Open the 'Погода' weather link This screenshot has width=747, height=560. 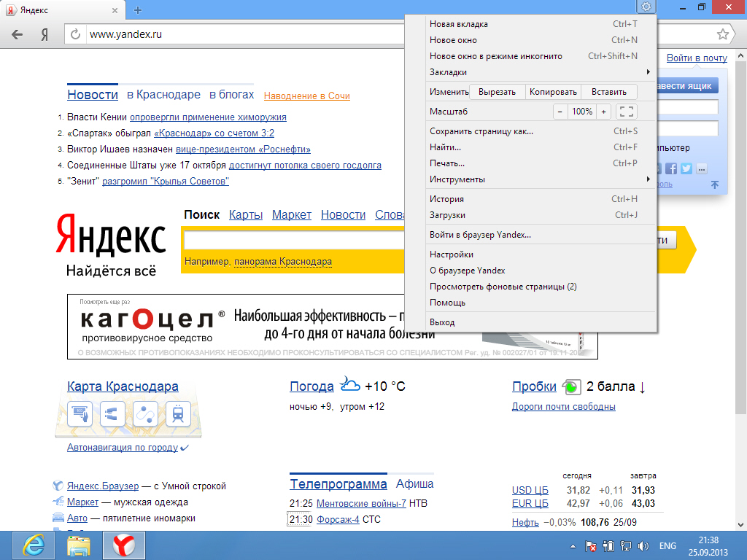tap(311, 386)
